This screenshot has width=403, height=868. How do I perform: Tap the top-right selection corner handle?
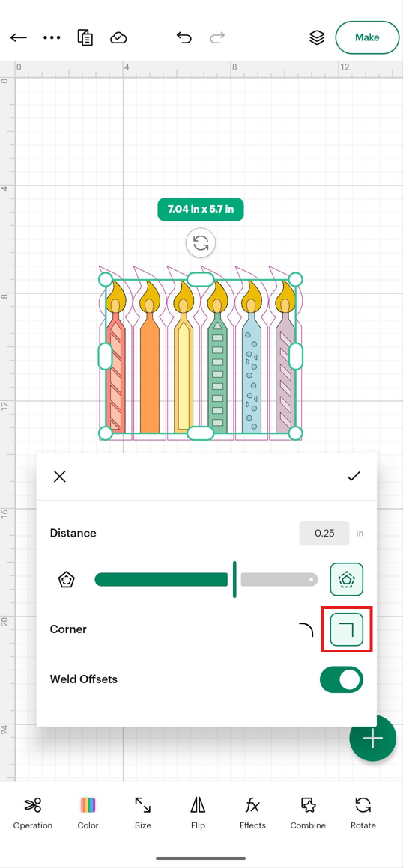[x=296, y=279]
